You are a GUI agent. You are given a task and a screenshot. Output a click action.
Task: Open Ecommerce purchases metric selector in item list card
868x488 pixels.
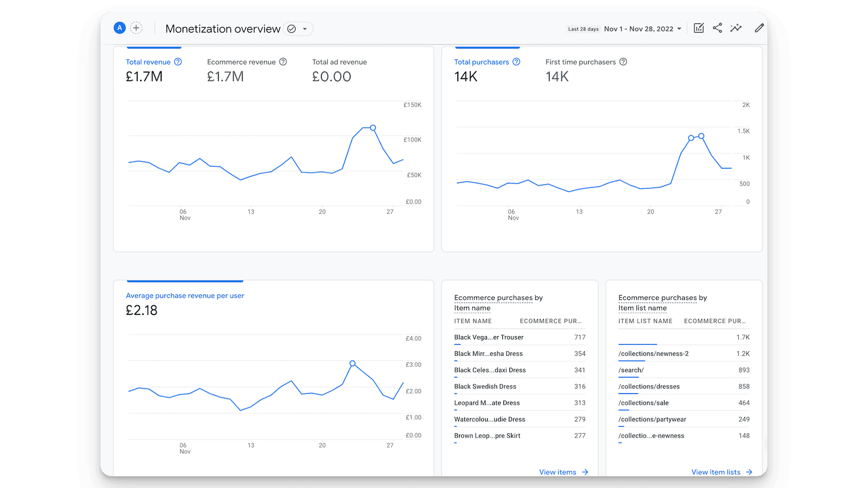coord(658,298)
